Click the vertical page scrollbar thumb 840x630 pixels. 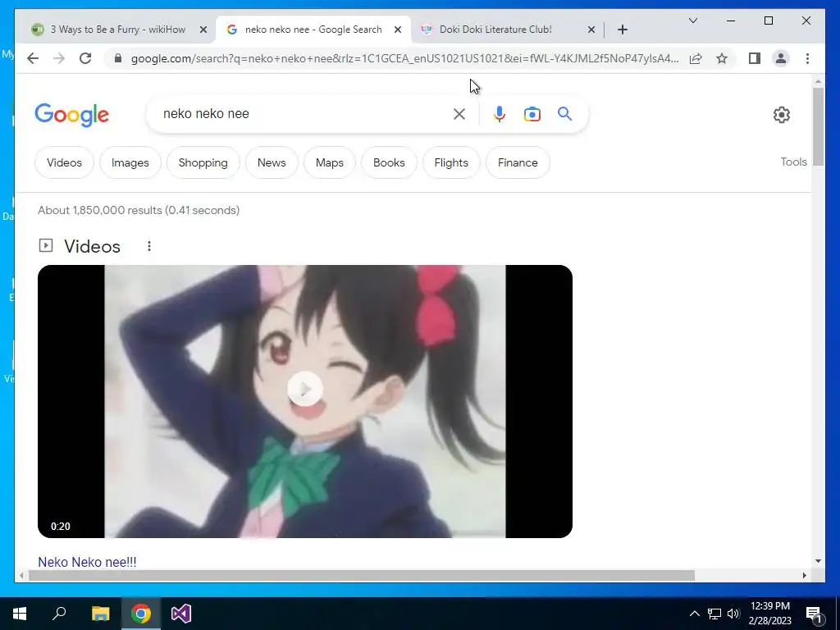click(818, 127)
